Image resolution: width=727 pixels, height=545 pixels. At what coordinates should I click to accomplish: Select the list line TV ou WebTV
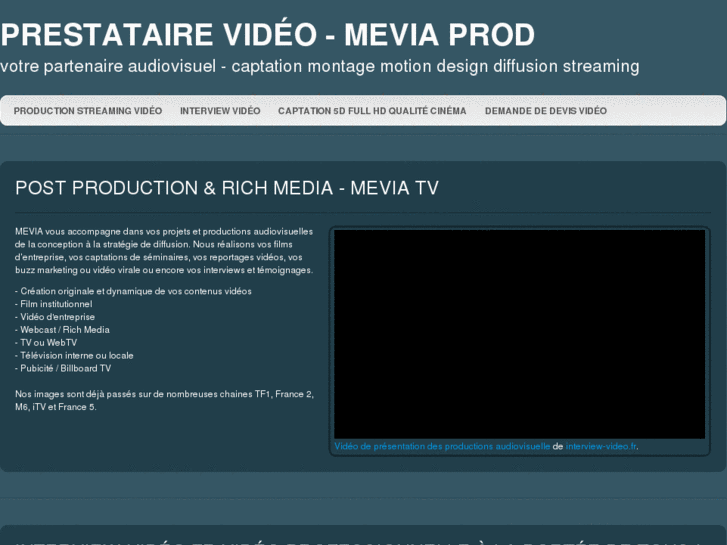coord(46,343)
